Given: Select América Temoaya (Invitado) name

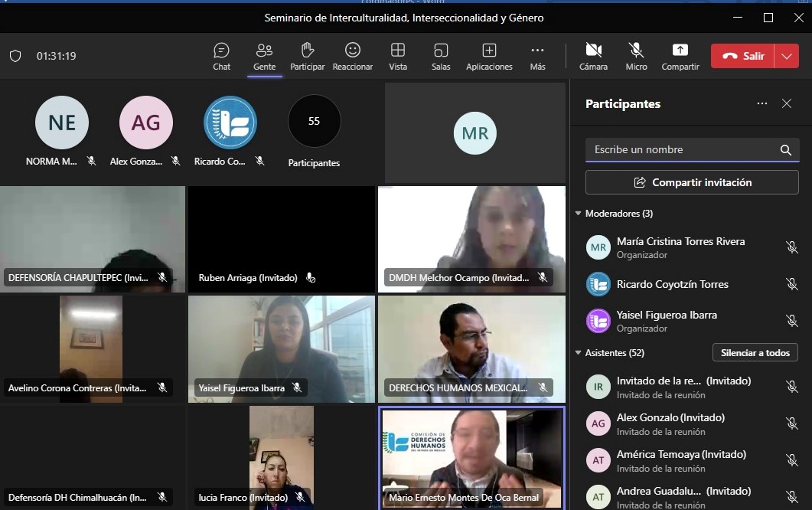Looking at the screenshot, I should 681,455.
